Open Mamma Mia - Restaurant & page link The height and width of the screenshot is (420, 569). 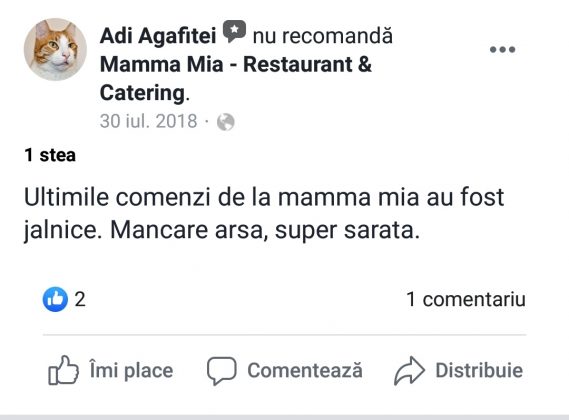[x=236, y=65]
